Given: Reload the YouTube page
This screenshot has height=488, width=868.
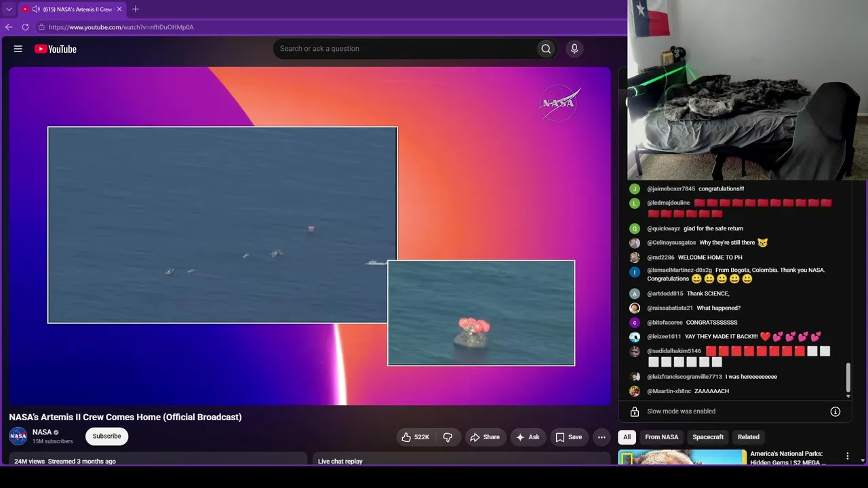Looking at the screenshot, I should click(x=25, y=27).
